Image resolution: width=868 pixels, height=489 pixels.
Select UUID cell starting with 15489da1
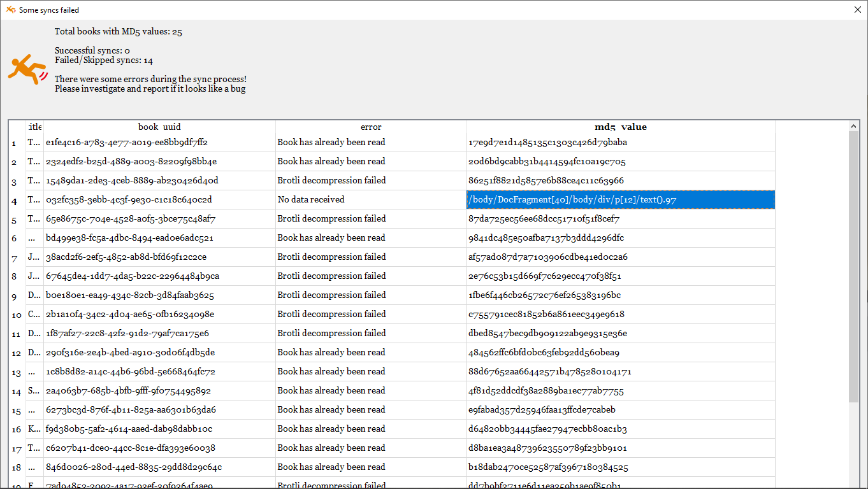pyautogui.click(x=159, y=181)
